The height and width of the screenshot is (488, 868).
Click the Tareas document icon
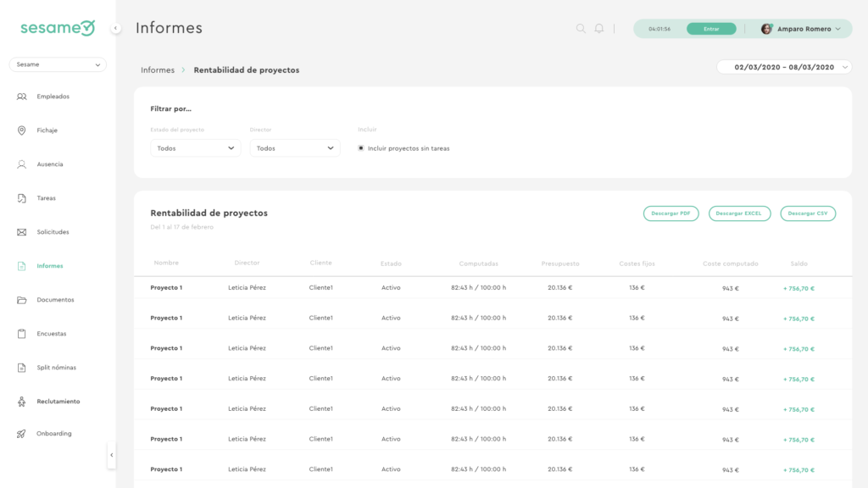point(21,198)
